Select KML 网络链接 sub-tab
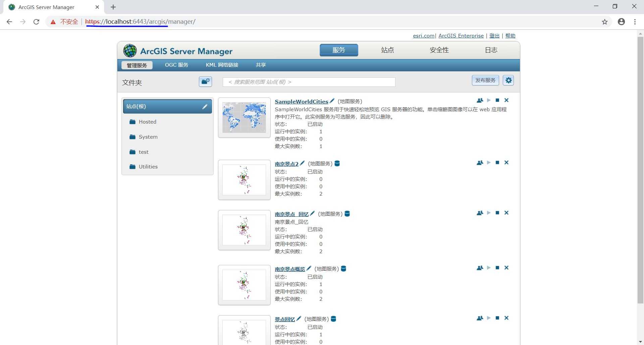Viewport: 644px width, 345px height. 222,65
